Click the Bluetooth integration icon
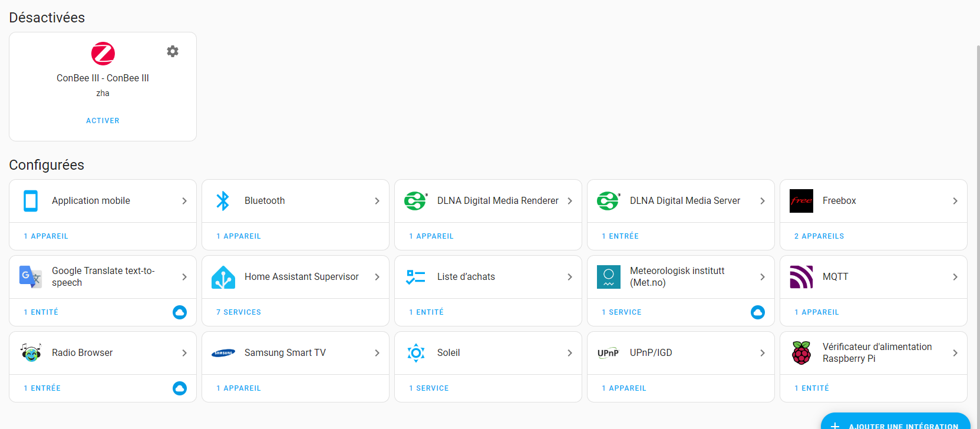 coord(223,201)
